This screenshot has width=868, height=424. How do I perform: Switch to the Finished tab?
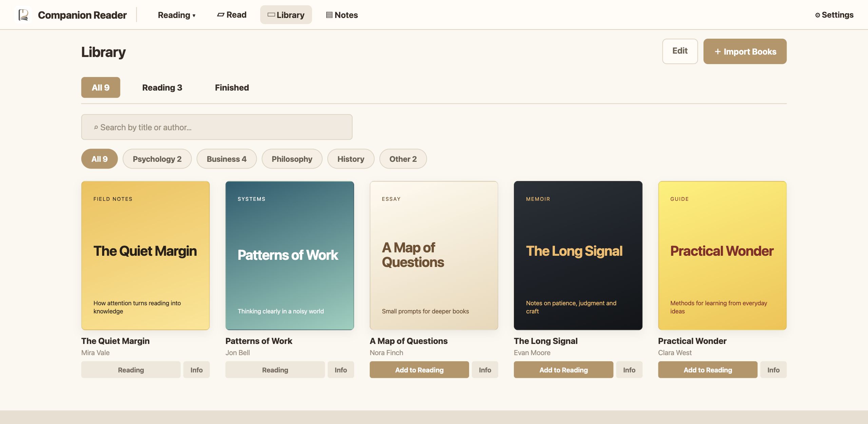click(232, 88)
